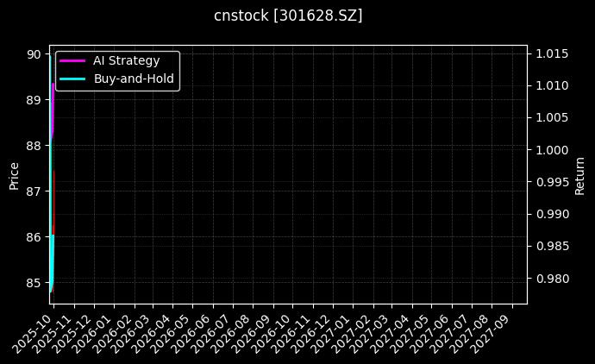Select the 2027-01 date tick label
The height and width of the screenshot is (364, 595).
(x=337, y=328)
